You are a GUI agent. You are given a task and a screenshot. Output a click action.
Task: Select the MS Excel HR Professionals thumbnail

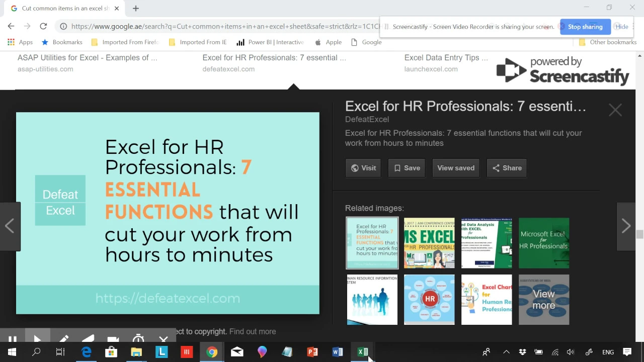429,243
